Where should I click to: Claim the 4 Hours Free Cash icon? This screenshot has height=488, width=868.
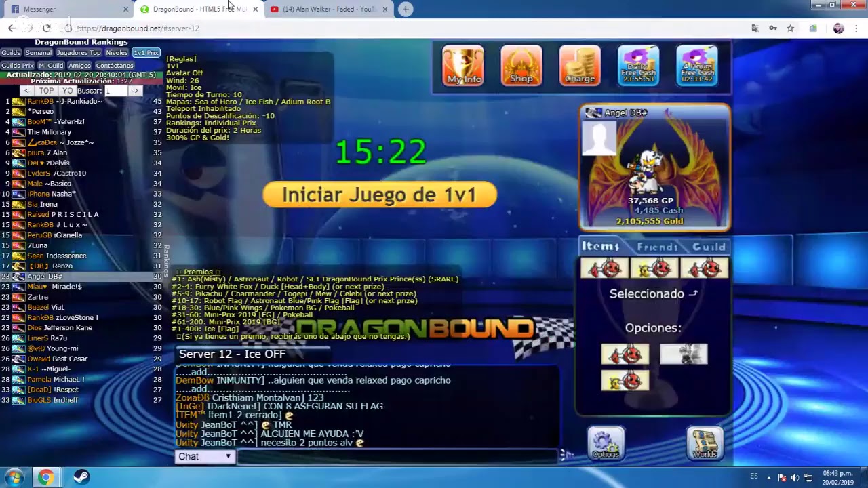click(697, 66)
